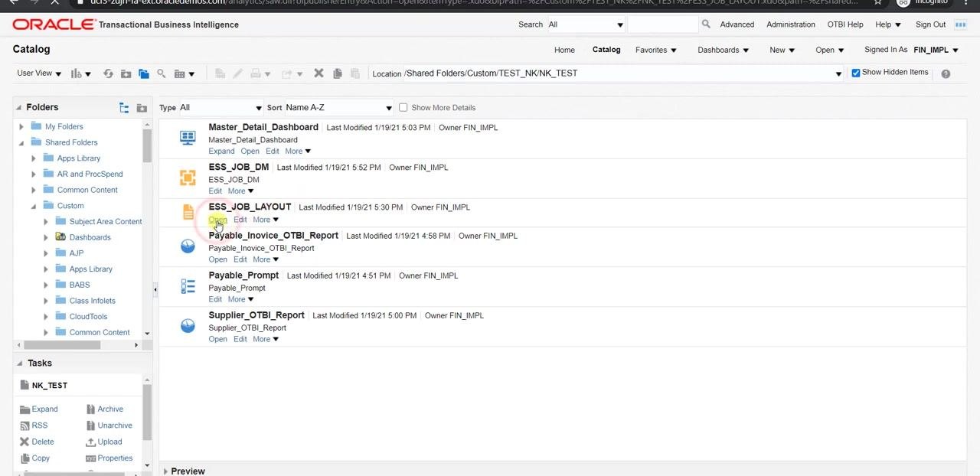980x476 pixels.
Task: Click the OTBI Help link
Action: coord(845,24)
